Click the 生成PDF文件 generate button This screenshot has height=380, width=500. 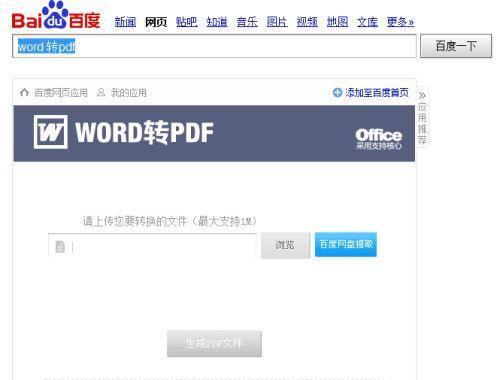point(214,343)
